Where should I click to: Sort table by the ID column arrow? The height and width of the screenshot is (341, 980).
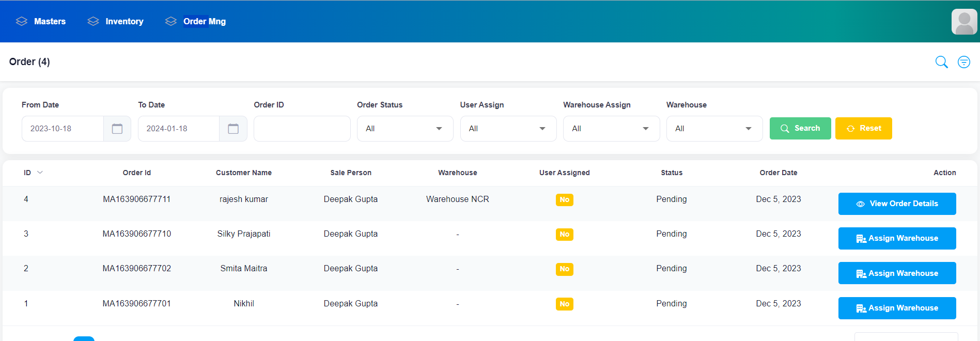(x=40, y=173)
